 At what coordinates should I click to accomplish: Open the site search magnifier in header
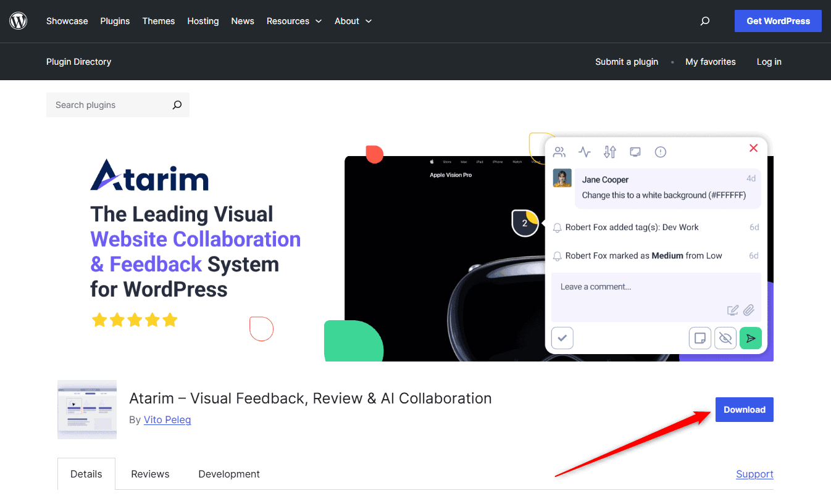click(x=705, y=21)
